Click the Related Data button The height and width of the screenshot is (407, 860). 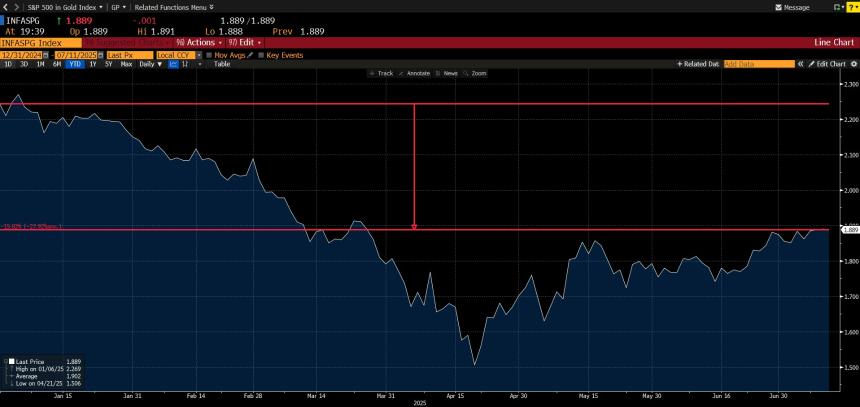pos(699,64)
